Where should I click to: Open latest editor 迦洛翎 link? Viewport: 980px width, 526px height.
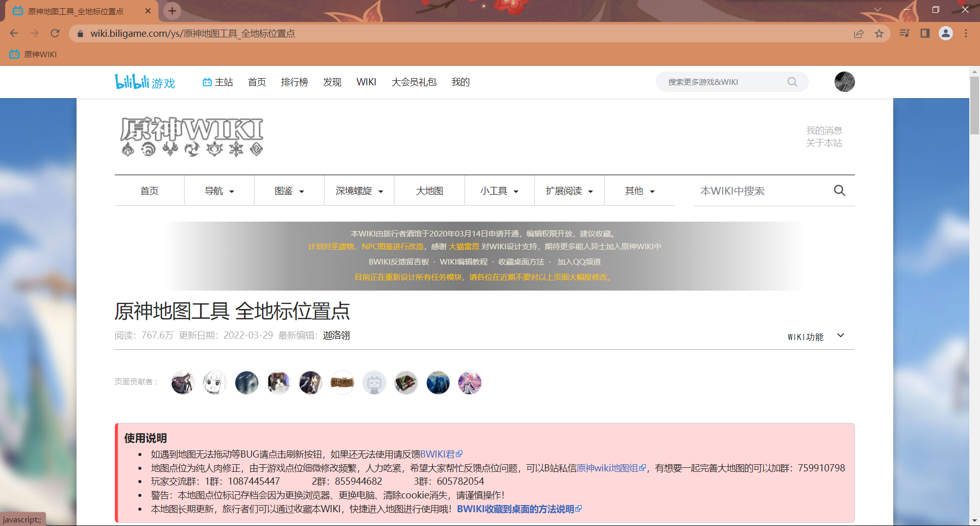pos(336,336)
